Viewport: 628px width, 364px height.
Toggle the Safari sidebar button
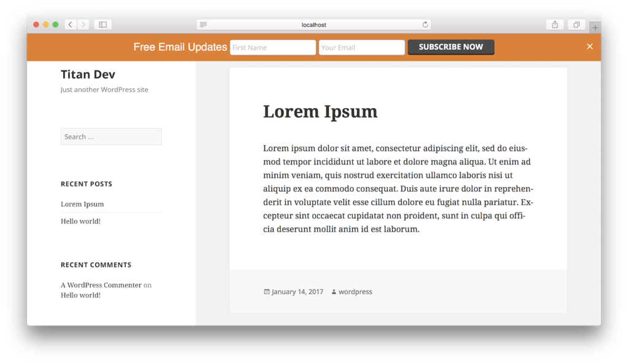click(x=102, y=25)
